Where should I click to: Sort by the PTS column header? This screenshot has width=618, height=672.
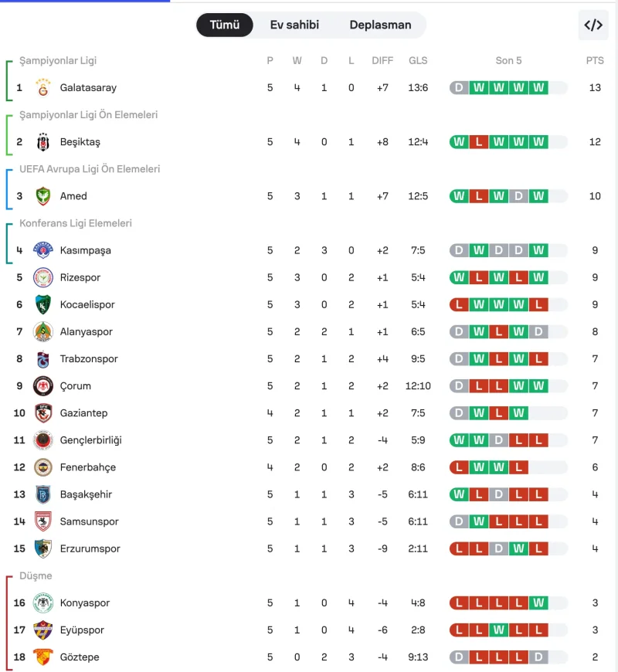click(x=595, y=60)
